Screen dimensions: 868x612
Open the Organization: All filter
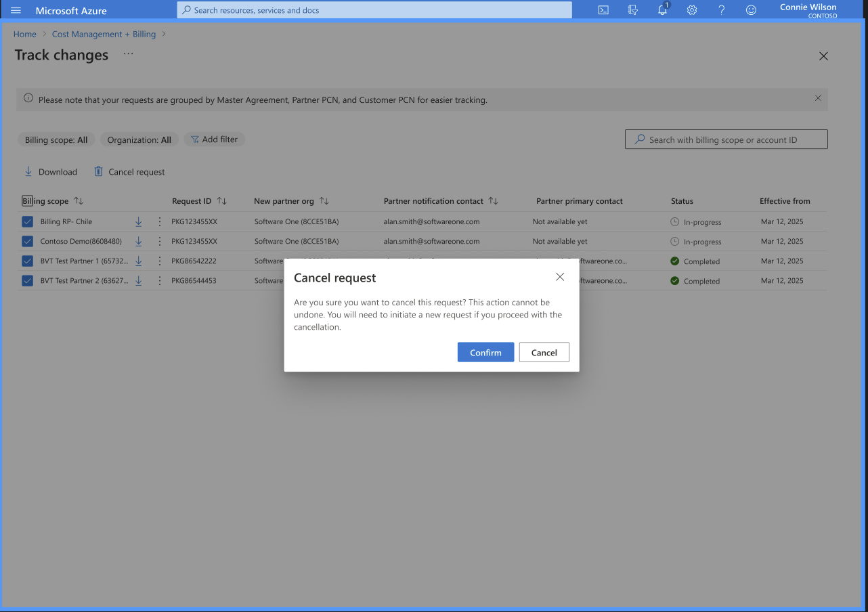(139, 139)
